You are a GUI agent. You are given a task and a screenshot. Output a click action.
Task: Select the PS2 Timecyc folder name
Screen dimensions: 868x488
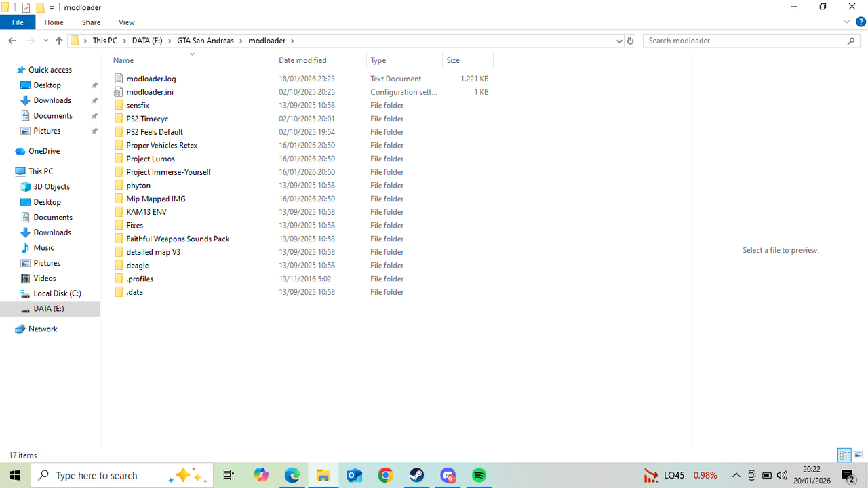click(x=147, y=119)
